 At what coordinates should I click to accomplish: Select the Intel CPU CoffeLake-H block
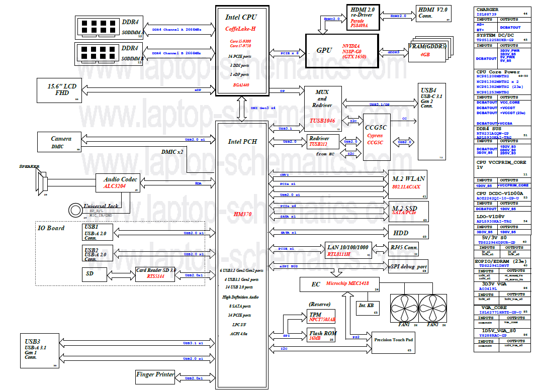pyautogui.click(x=242, y=51)
